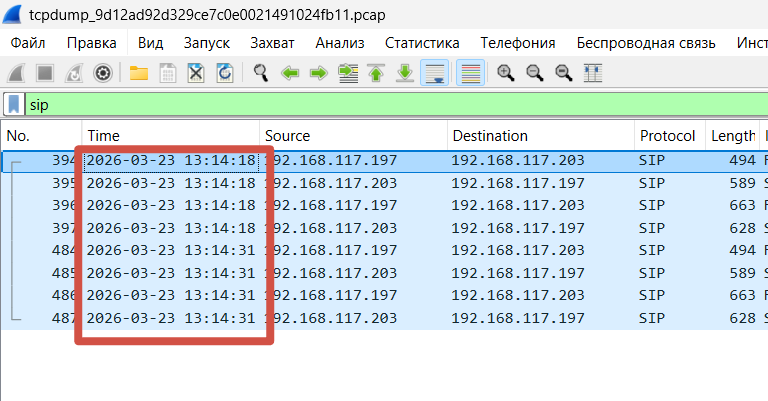Open the Файл menu
The image size is (768, 401).
point(28,43)
